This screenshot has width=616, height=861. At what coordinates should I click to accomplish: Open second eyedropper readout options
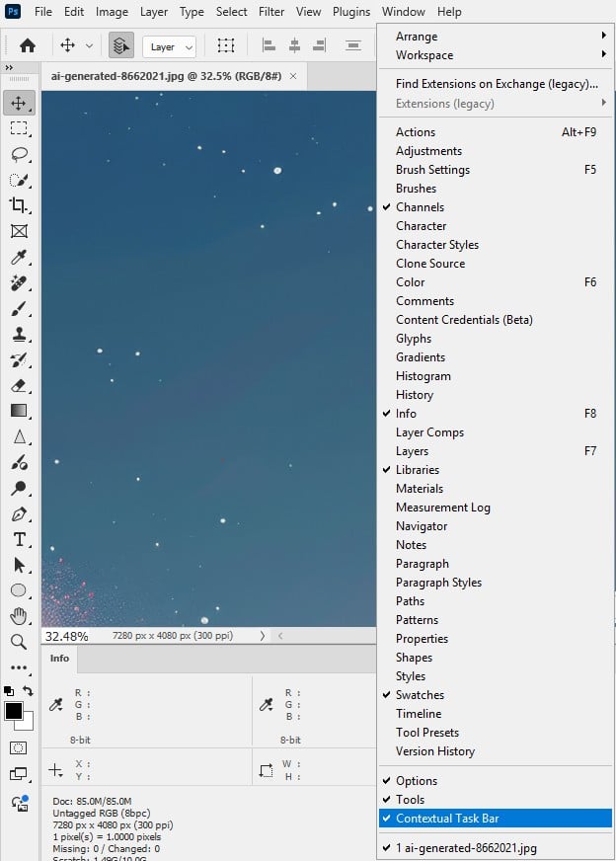[267, 705]
